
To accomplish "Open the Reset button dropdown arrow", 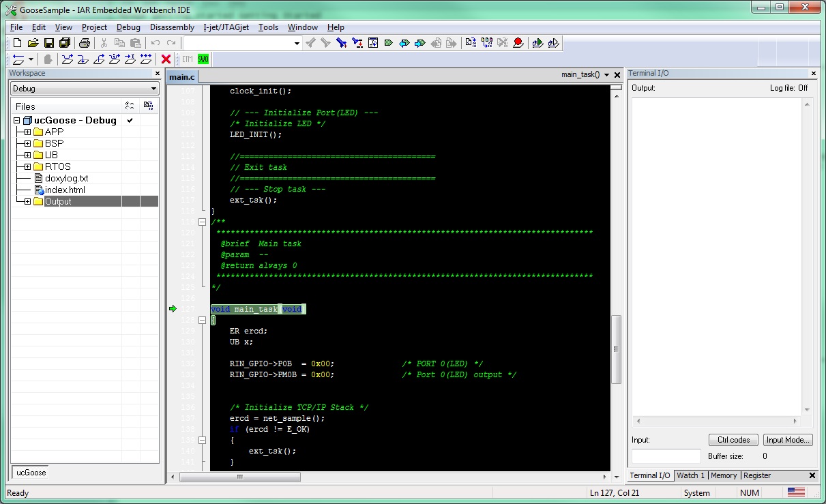I will 31,59.
